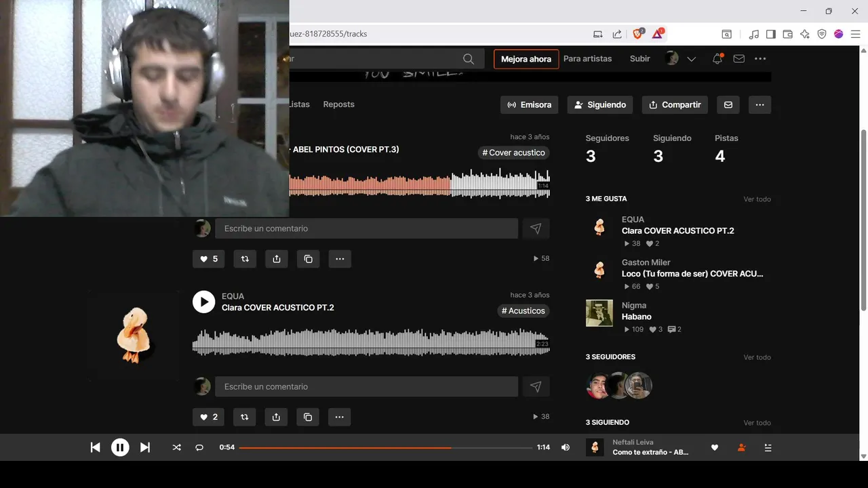The width and height of the screenshot is (868, 488).
Task: Toggle the Siguiendo follow button
Action: point(600,105)
